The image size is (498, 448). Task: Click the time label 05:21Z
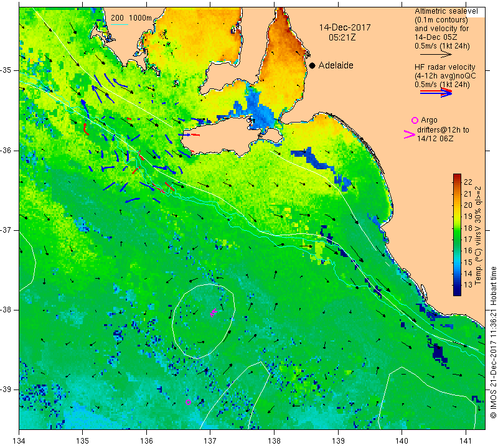tap(342, 37)
